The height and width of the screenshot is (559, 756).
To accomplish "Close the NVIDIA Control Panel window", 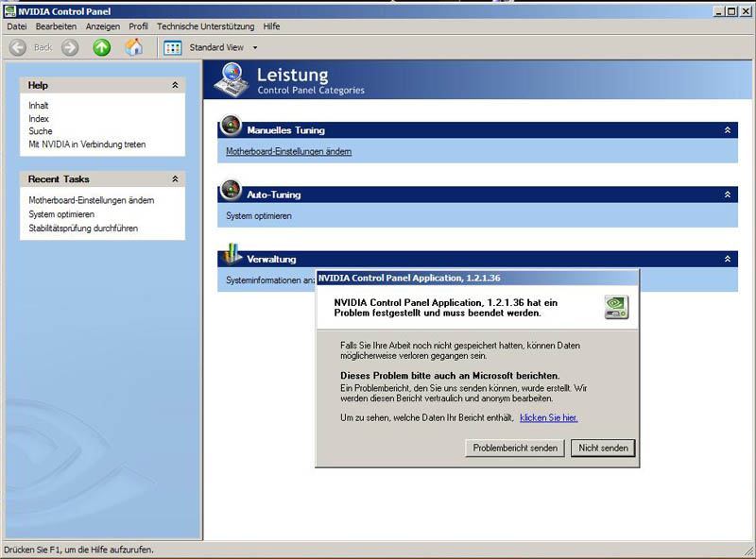I will pyautogui.click(x=746, y=11).
